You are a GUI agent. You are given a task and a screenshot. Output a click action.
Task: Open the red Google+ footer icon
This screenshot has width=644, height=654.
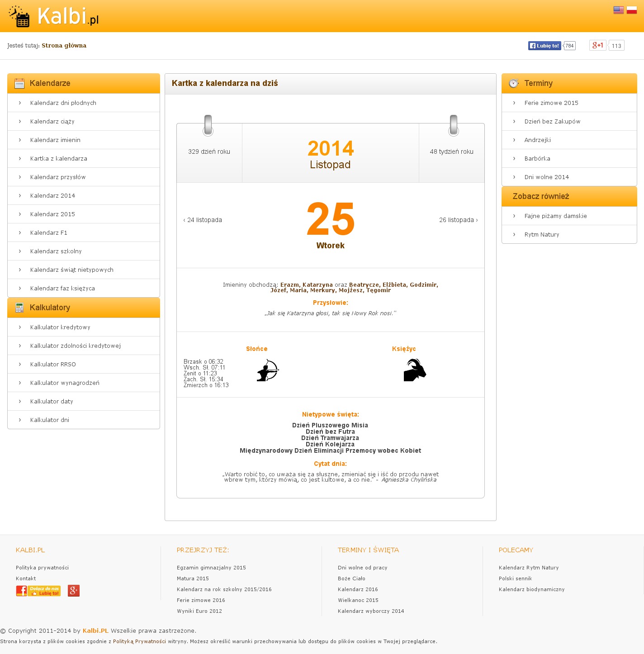pyautogui.click(x=74, y=591)
